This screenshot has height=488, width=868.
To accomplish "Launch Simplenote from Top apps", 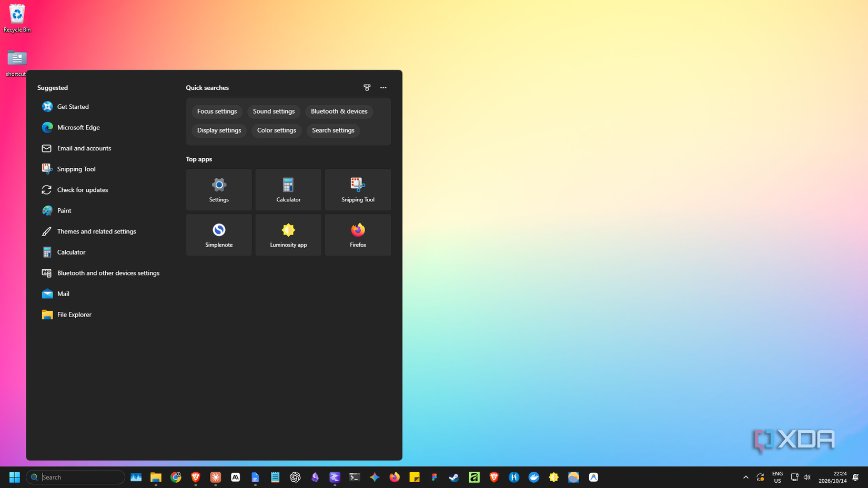I will 219,235.
